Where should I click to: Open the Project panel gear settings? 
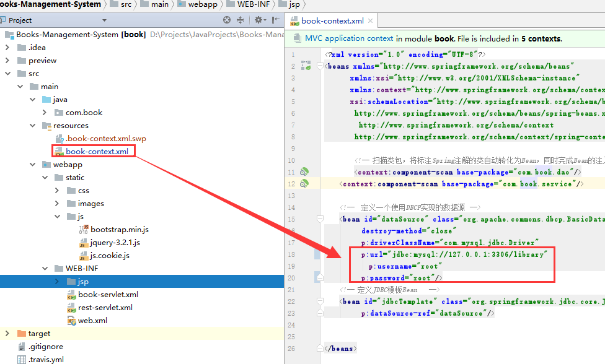(x=259, y=20)
